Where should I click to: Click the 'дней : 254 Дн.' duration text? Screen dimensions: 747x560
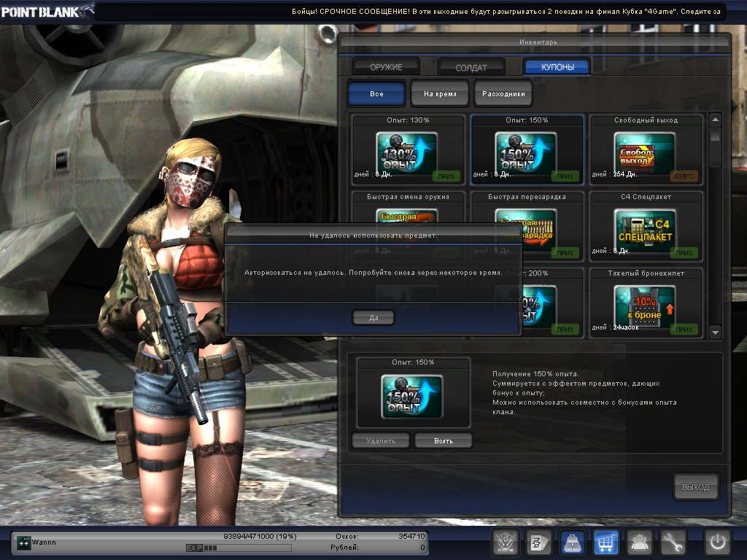614,174
